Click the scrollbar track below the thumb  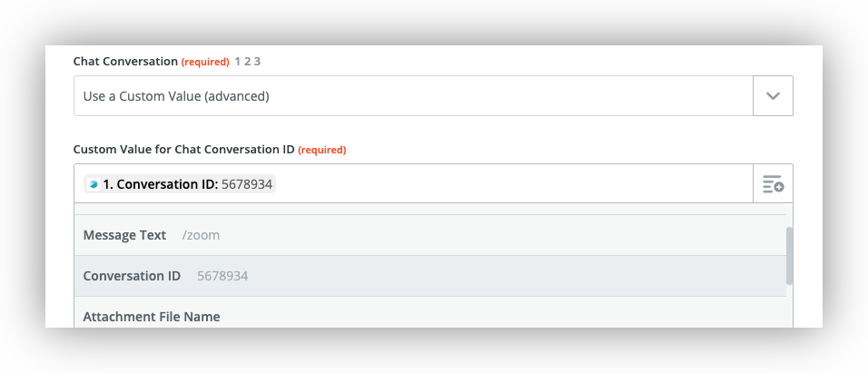point(789,307)
